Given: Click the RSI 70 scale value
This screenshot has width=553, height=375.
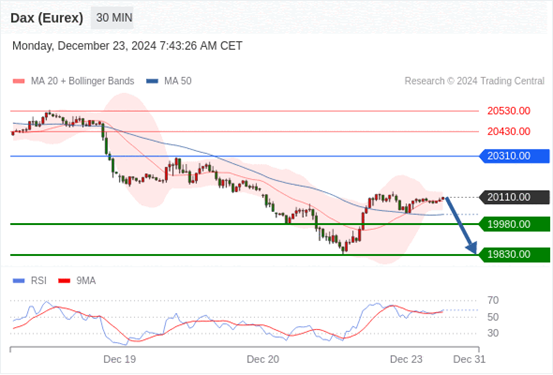Looking at the screenshot, I should [x=493, y=301].
